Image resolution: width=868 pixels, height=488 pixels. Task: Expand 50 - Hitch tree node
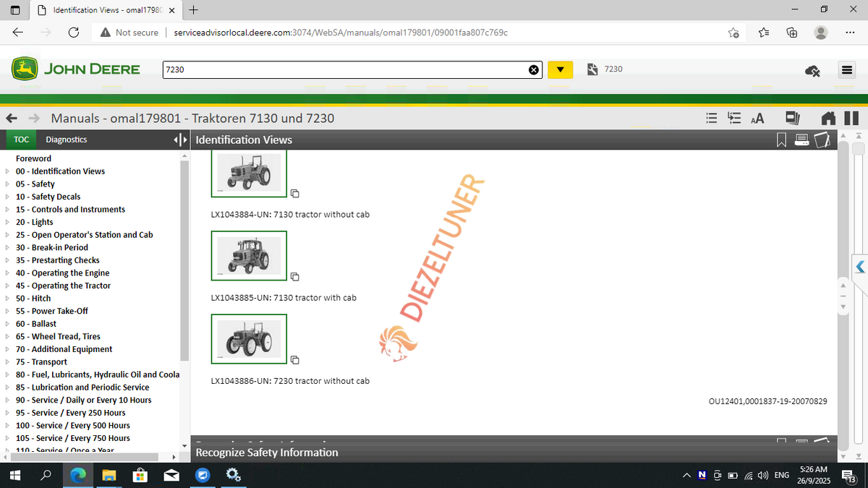[7, 299]
